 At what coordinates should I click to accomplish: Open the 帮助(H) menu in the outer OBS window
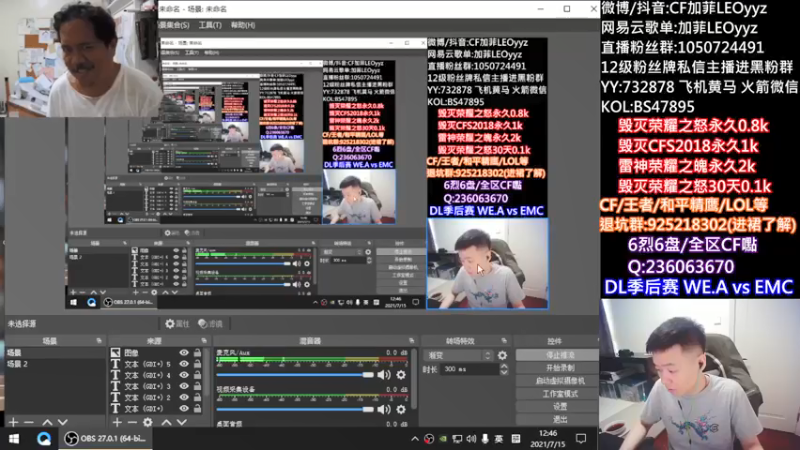(x=243, y=25)
